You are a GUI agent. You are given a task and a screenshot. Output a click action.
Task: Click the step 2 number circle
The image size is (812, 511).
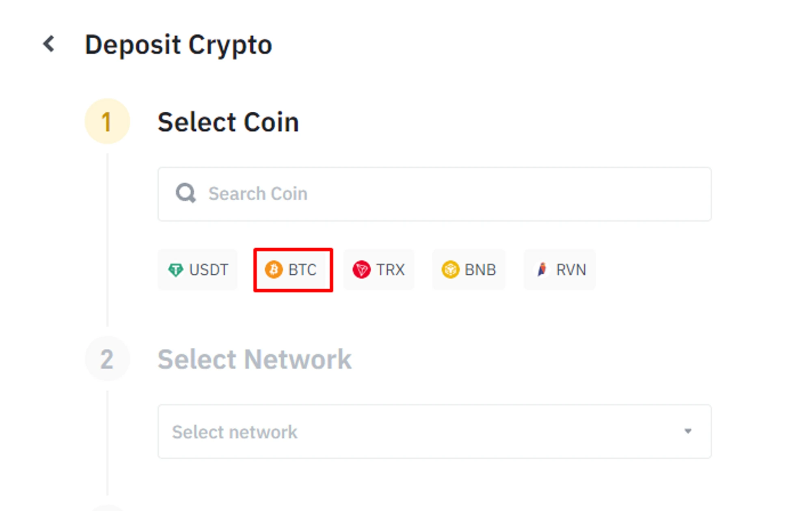(x=107, y=359)
